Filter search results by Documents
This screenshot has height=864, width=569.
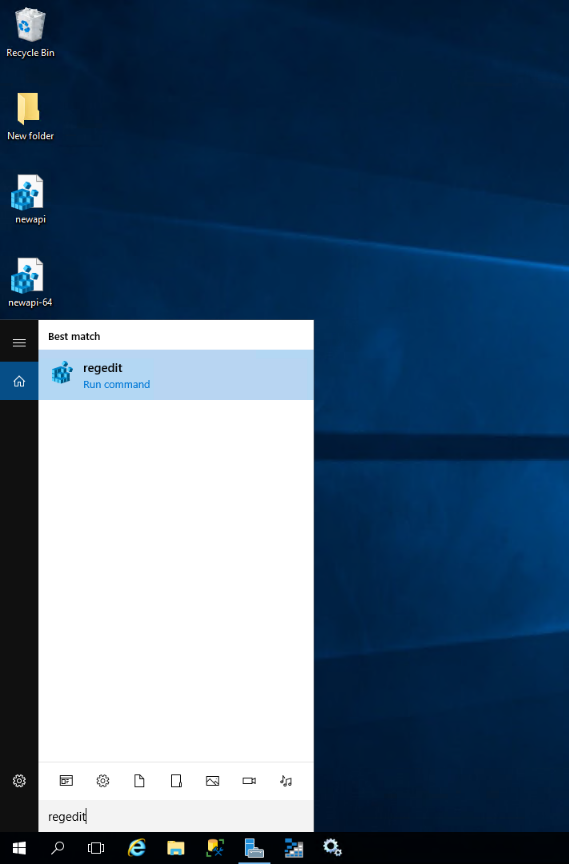click(139, 780)
